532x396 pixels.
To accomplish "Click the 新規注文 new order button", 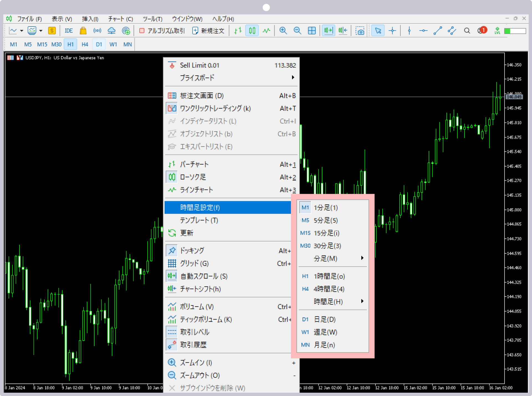I will pos(208,31).
